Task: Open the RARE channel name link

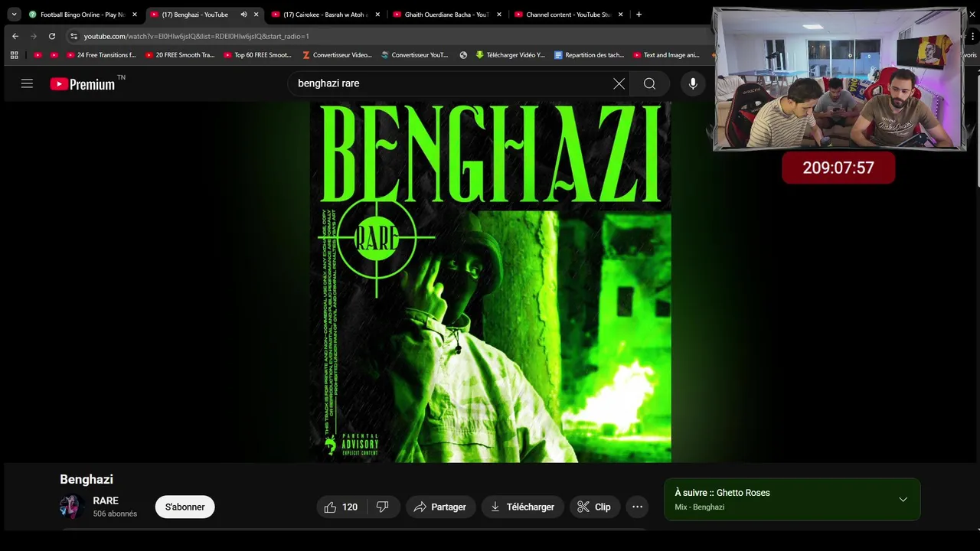Action: [106, 500]
